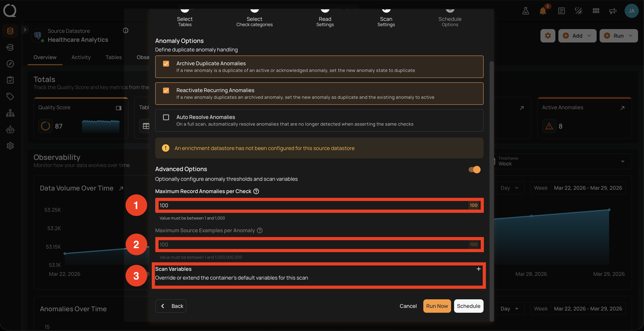Click the flask icon in top bar
Image resolution: width=644 pixels, height=331 pixels.
click(x=526, y=11)
